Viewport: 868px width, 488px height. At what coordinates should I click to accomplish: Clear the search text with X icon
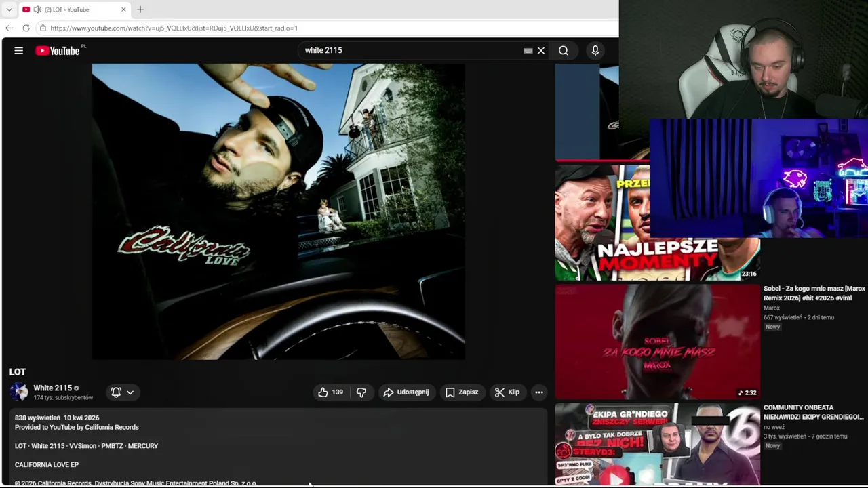click(541, 51)
